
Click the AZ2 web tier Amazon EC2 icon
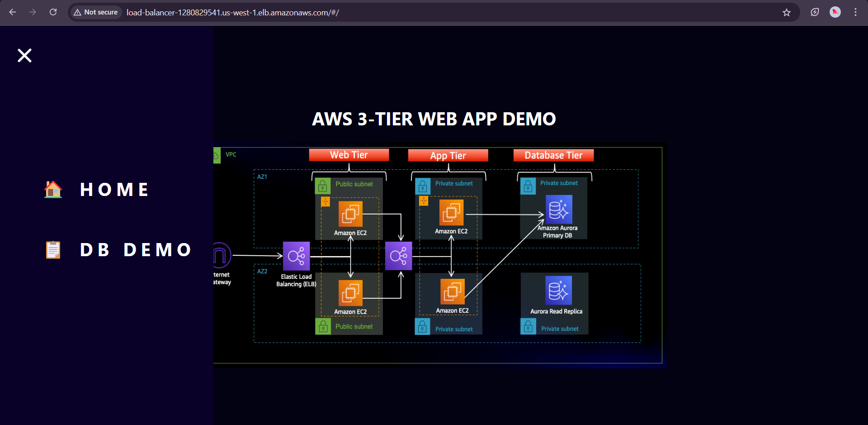(350, 293)
